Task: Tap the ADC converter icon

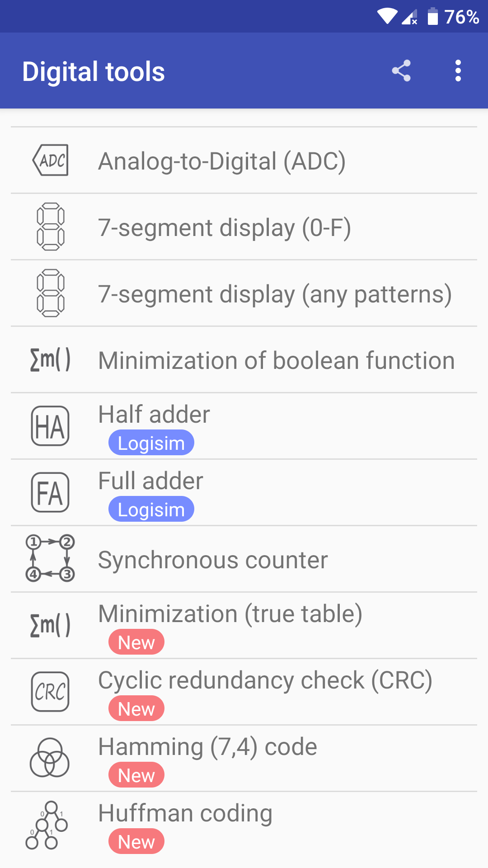Action: pos(50,160)
